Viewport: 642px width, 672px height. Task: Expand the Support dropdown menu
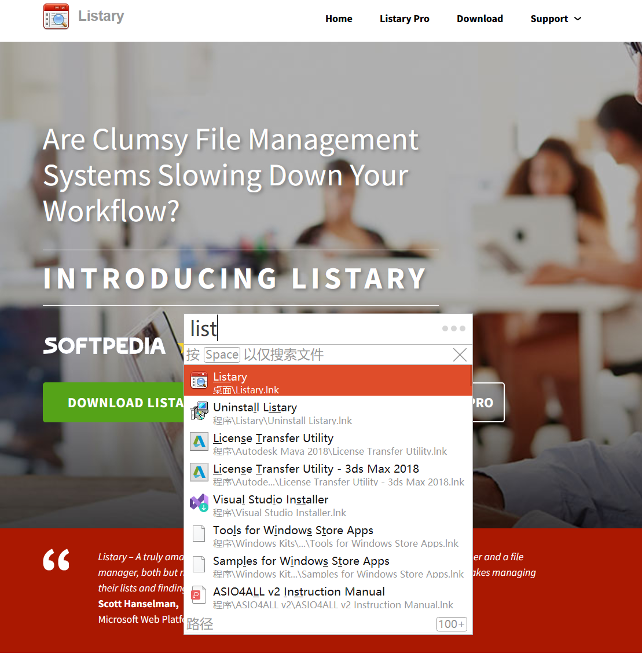(555, 19)
